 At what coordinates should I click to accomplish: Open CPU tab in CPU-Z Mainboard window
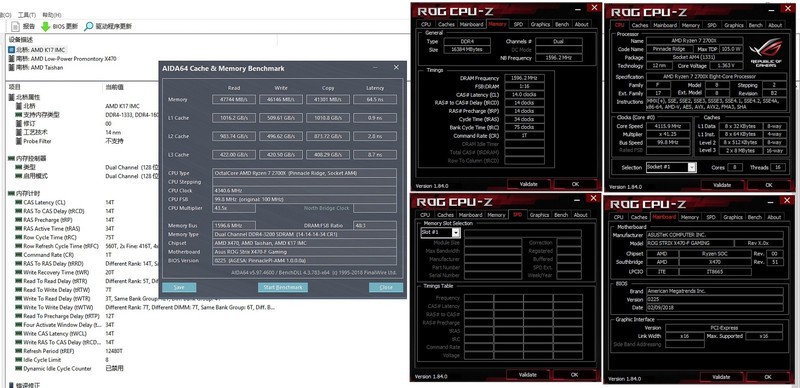click(619, 217)
